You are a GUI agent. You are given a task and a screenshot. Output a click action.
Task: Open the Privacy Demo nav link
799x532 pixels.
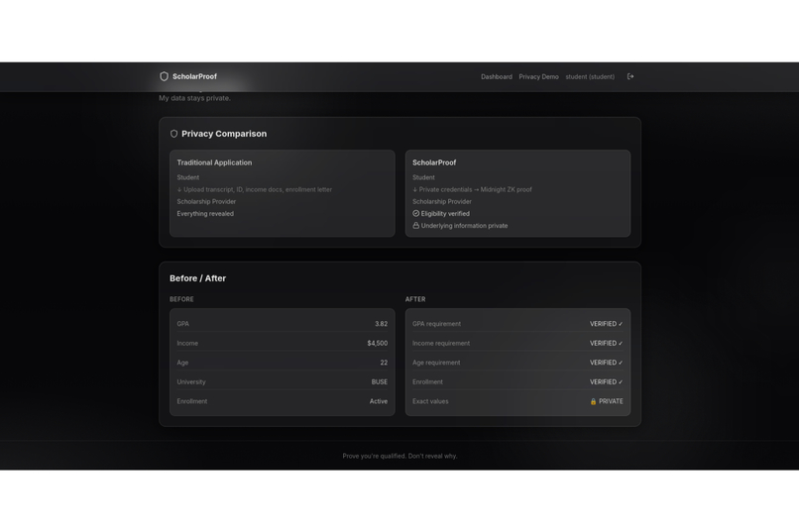click(x=538, y=77)
